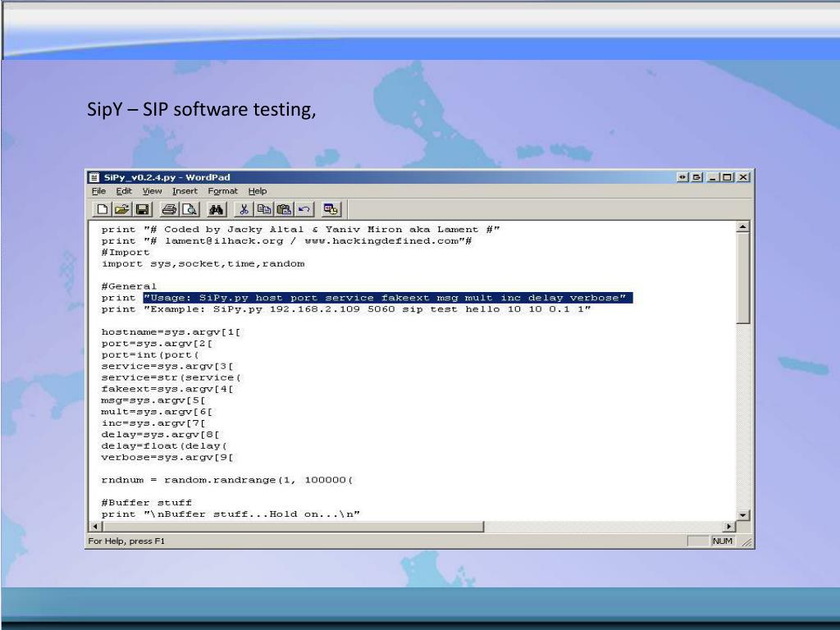Click the "#General" comment line
The image size is (840, 630).
point(129,286)
